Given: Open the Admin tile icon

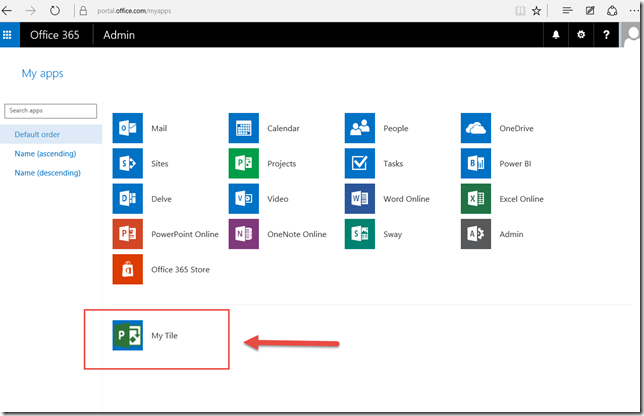Looking at the screenshot, I should pos(476,234).
